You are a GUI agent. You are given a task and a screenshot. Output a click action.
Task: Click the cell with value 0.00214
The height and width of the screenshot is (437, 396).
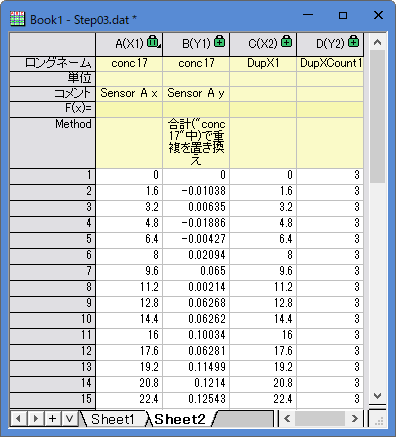tap(196, 287)
